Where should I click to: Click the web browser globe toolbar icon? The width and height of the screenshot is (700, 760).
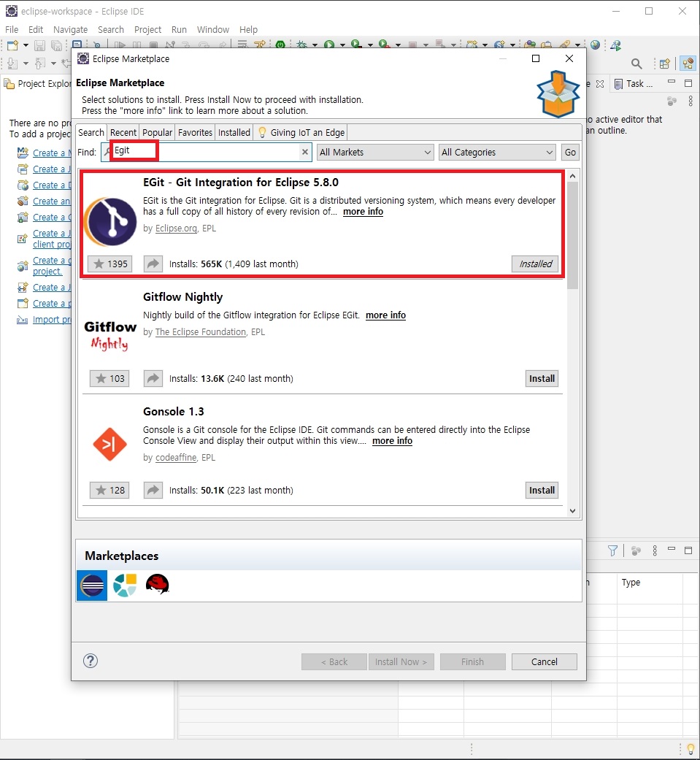[x=596, y=45]
